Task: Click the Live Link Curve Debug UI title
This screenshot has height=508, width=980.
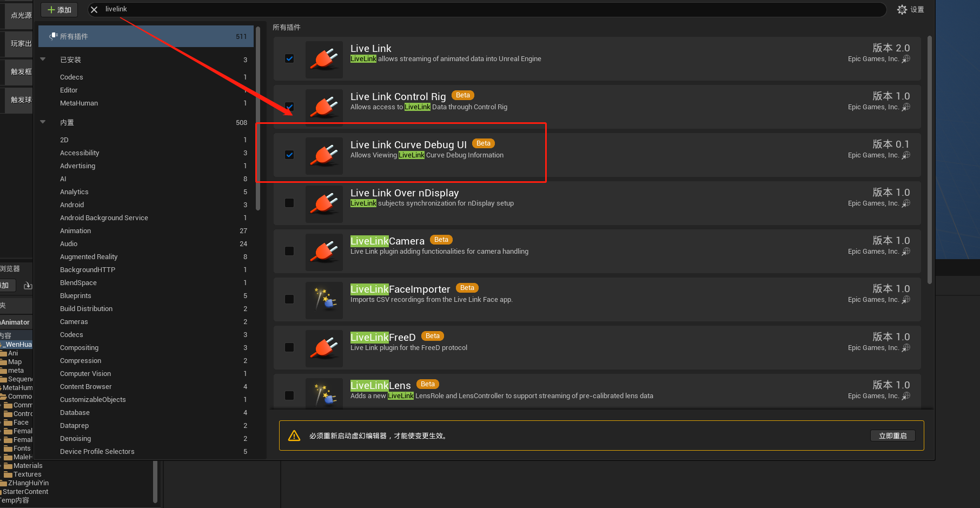Action: (x=408, y=144)
